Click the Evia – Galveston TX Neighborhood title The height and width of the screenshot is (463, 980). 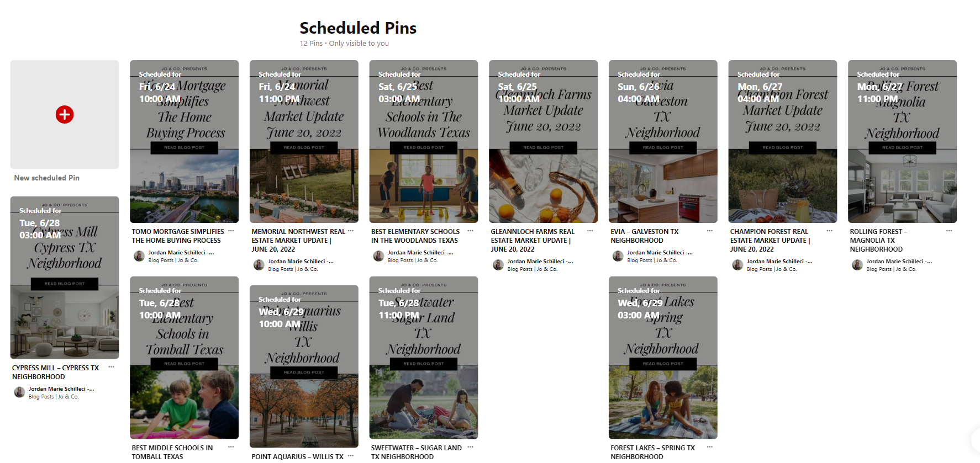pyautogui.click(x=644, y=236)
